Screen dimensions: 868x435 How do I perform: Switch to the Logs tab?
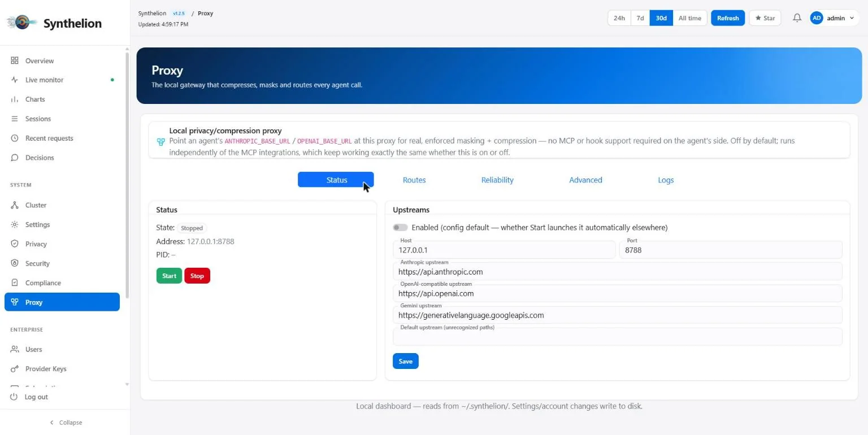(x=666, y=180)
